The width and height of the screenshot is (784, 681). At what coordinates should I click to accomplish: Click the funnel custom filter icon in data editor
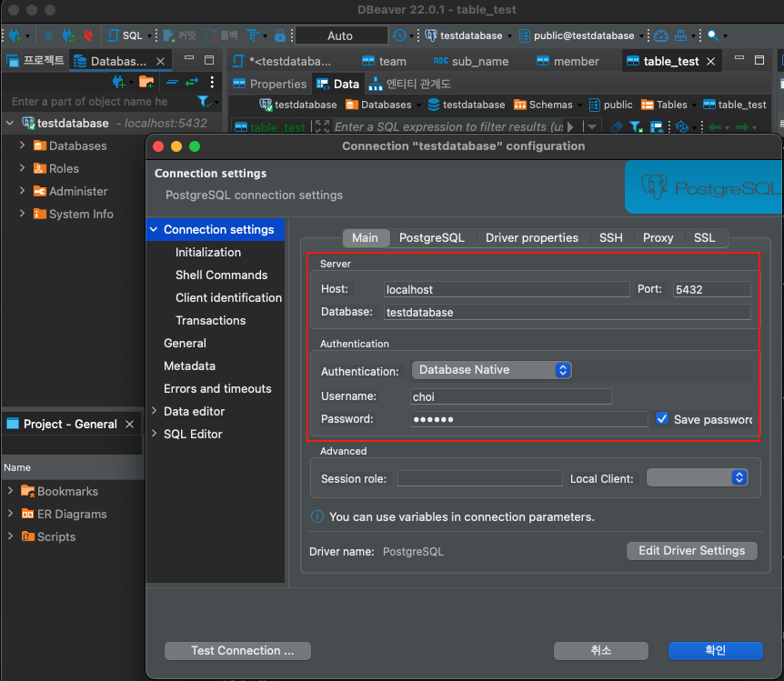pyautogui.click(x=636, y=127)
